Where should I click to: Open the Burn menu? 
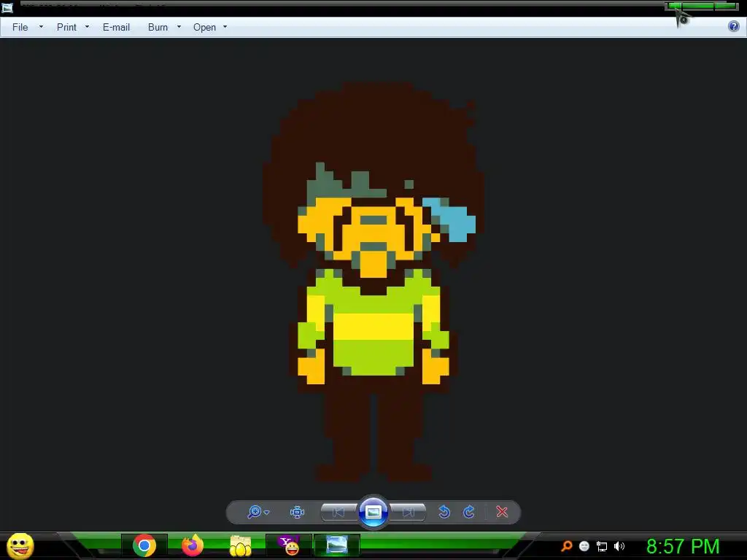click(x=158, y=27)
